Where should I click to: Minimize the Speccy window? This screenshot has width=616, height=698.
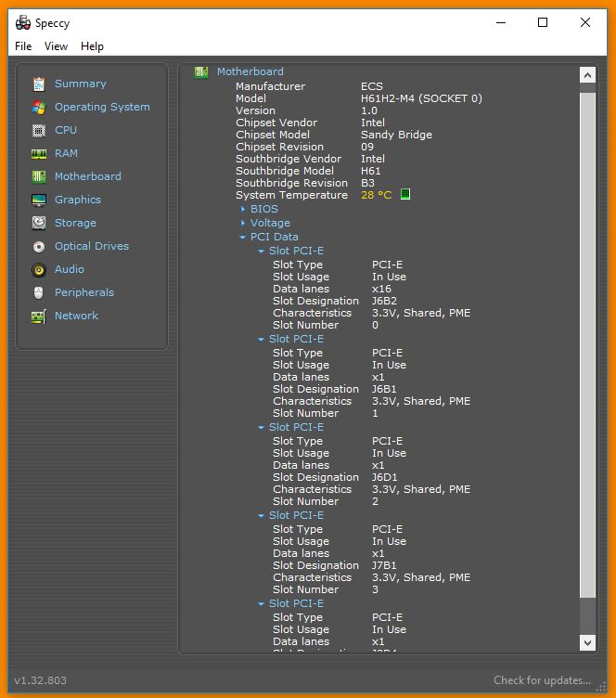coord(501,22)
